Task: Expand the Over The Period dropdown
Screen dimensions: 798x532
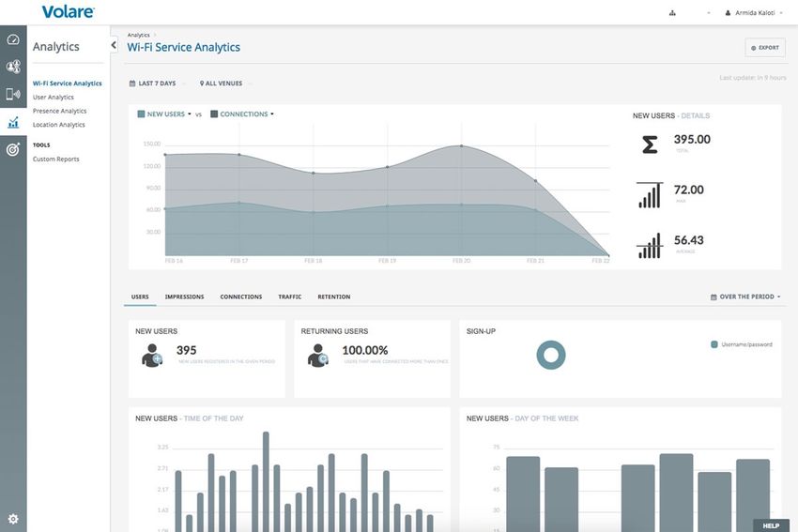Action: click(746, 296)
